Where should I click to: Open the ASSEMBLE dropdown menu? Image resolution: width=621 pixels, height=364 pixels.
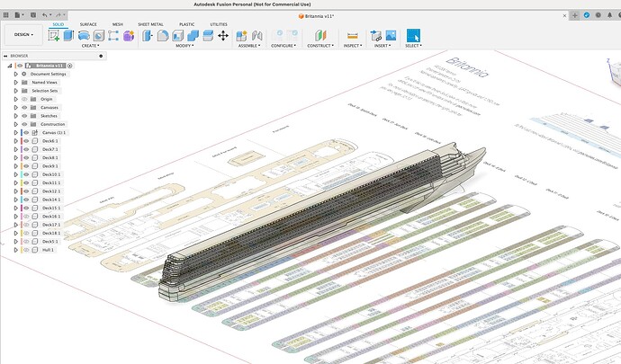(x=249, y=46)
